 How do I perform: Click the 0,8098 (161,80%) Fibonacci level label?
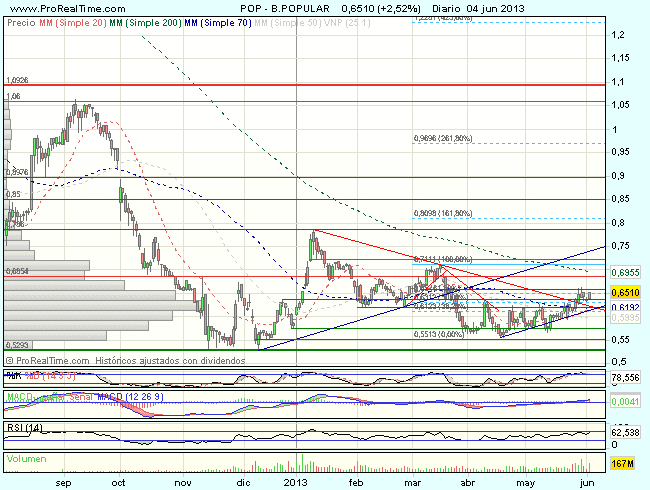[x=443, y=213]
